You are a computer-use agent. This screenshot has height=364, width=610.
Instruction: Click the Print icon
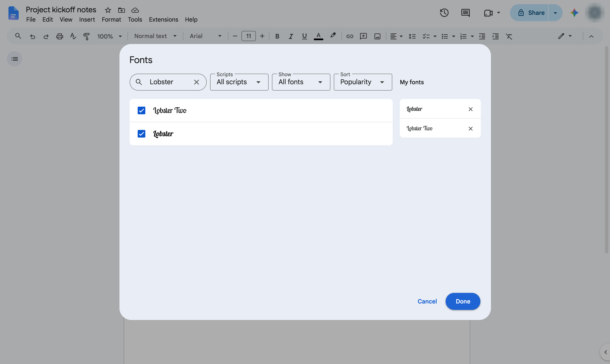60,36
